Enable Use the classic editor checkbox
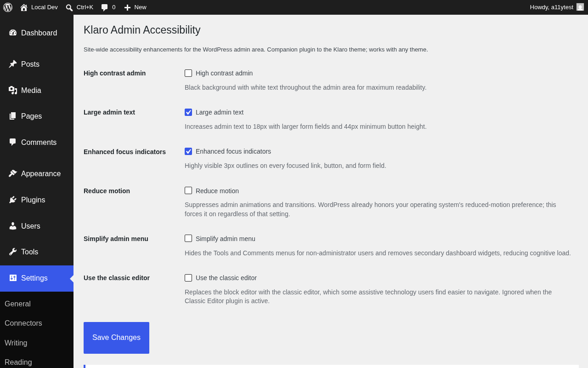Viewport: 588px width, 368px height. tap(188, 278)
